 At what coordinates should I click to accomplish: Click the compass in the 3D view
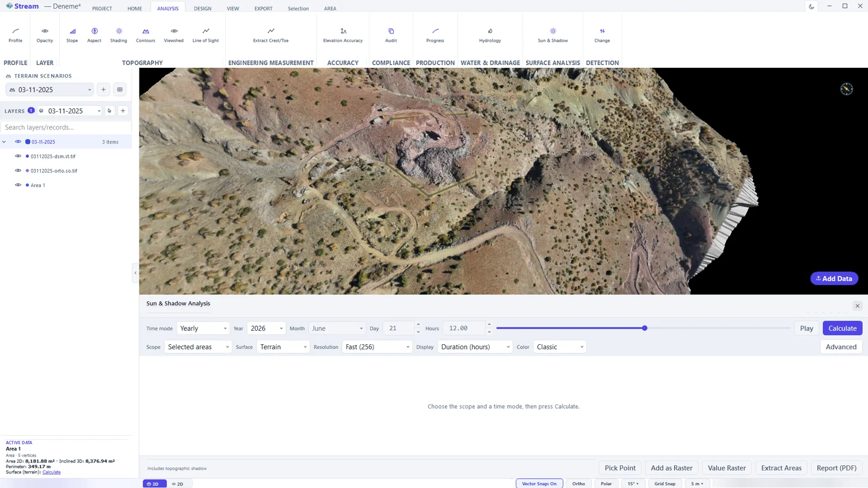click(x=846, y=89)
